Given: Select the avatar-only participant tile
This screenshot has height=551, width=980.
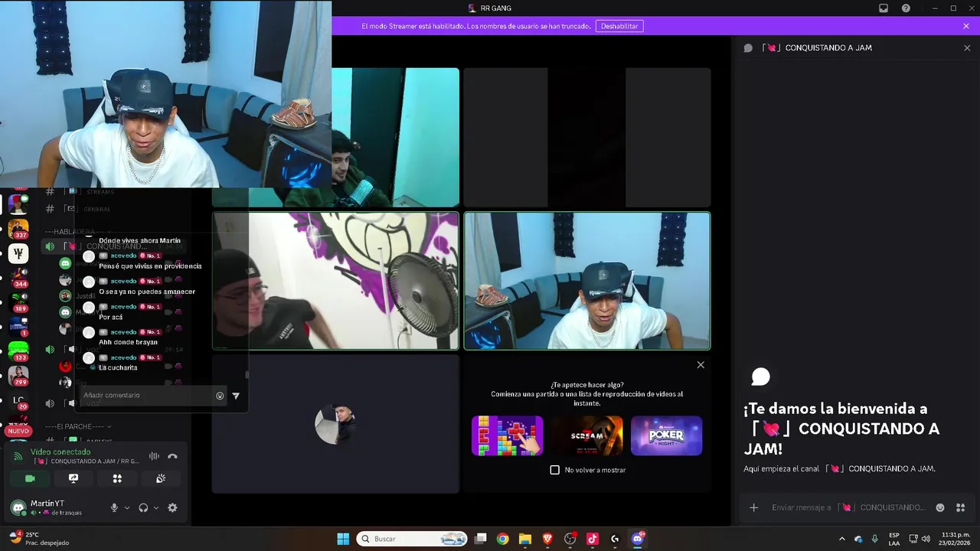Looking at the screenshot, I should pos(335,424).
